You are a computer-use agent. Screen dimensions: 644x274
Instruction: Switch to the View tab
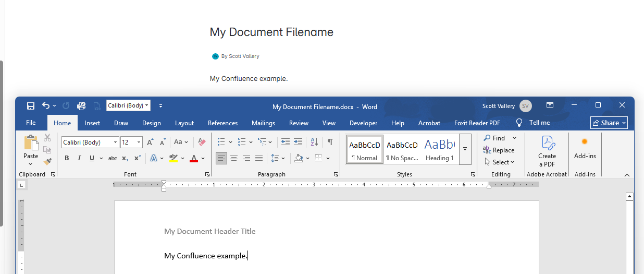coord(329,123)
